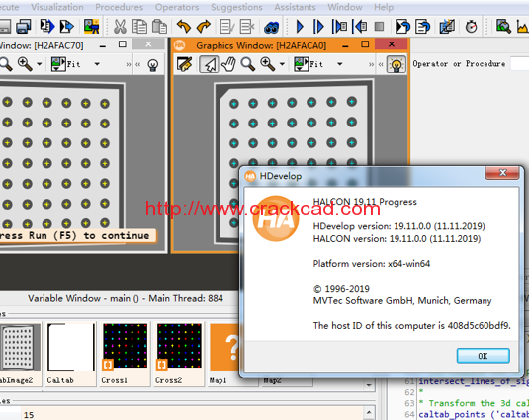Image resolution: width=529 pixels, height=420 pixels.
Task: Click the zoom-in tool in Graphics Window H2AFAC70
Action: 25,64
